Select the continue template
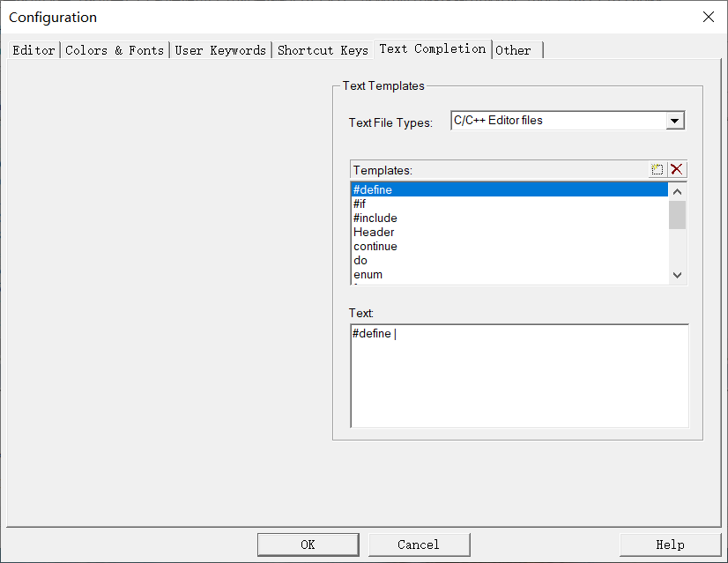 (x=375, y=247)
